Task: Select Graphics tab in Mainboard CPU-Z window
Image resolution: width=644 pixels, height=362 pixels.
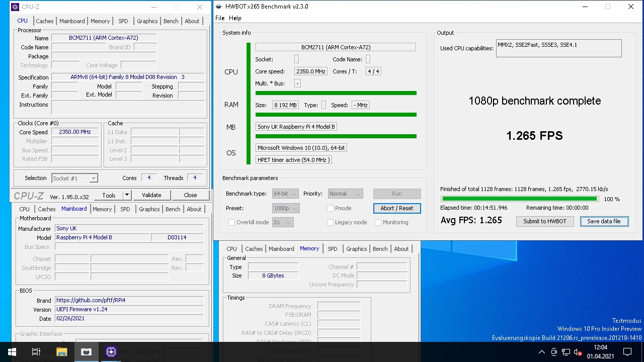Action: point(149,209)
